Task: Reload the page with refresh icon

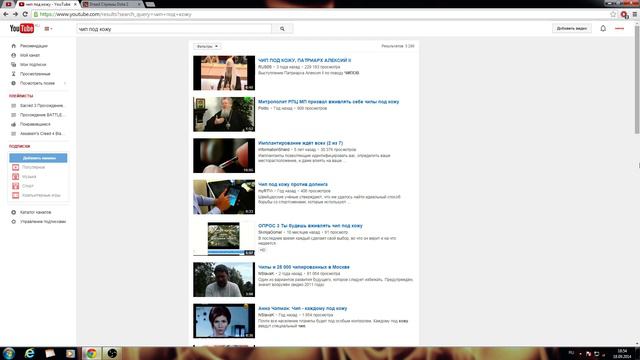Action: point(25,14)
